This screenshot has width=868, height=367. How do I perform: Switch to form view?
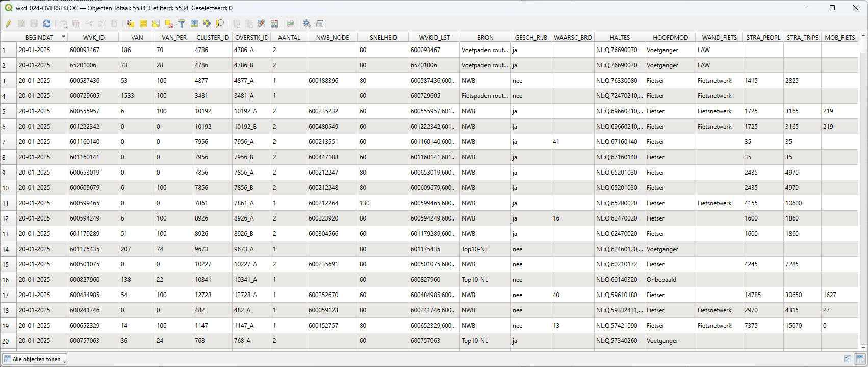[x=848, y=359]
